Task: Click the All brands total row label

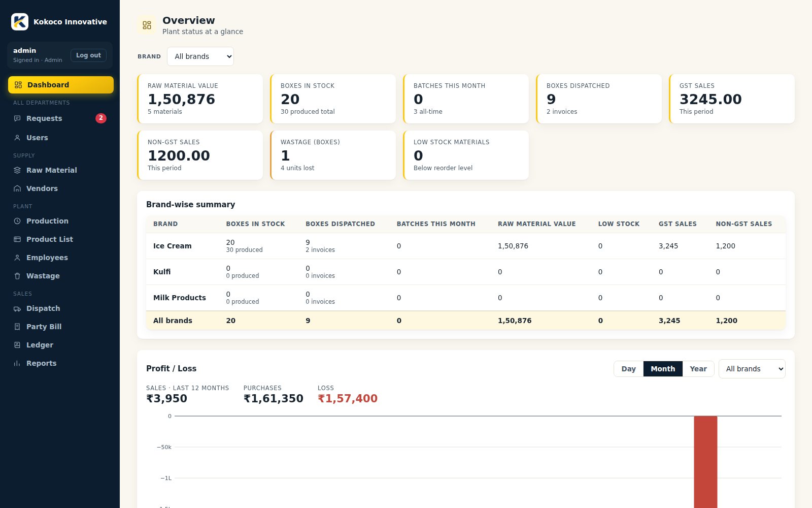Action: (x=173, y=321)
